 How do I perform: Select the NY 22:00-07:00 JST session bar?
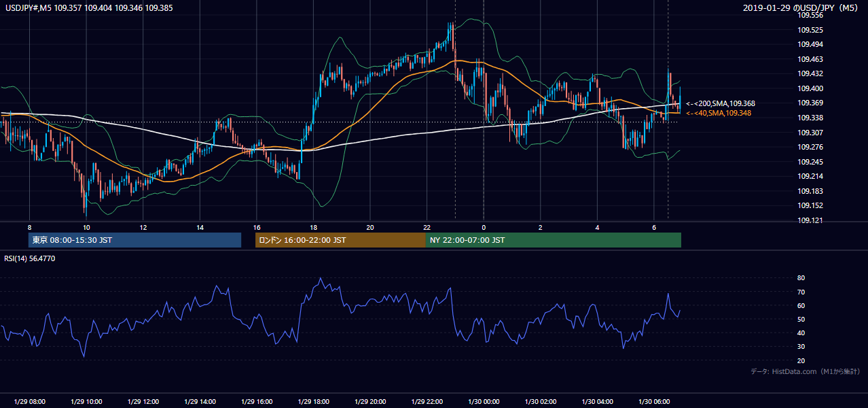(553, 240)
